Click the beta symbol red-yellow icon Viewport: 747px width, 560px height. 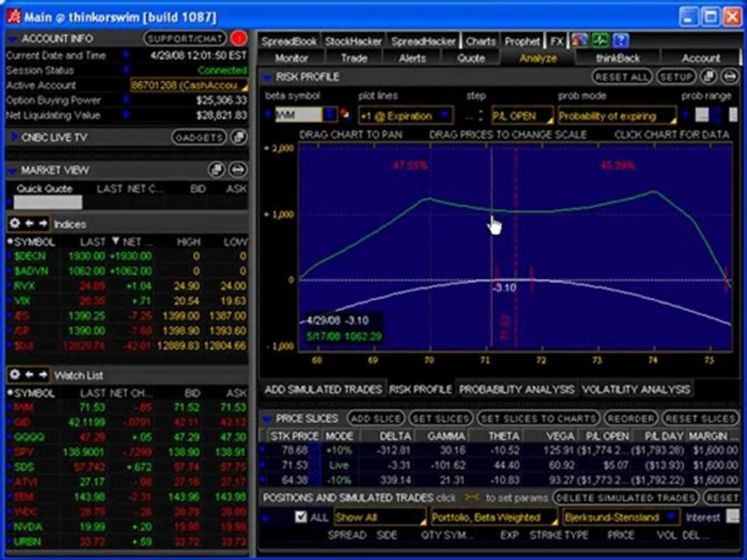click(x=345, y=115)
